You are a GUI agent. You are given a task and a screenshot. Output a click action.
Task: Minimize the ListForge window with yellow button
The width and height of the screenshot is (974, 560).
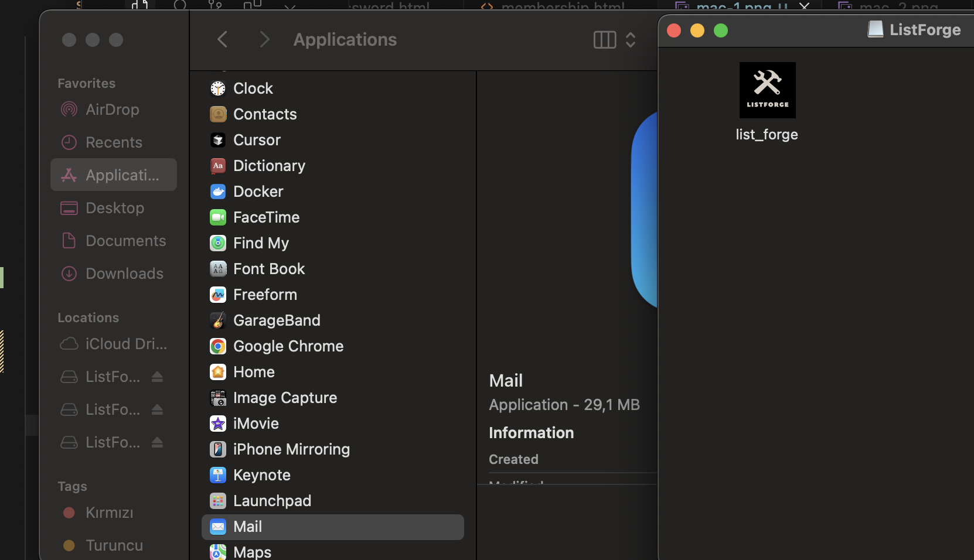697,30
